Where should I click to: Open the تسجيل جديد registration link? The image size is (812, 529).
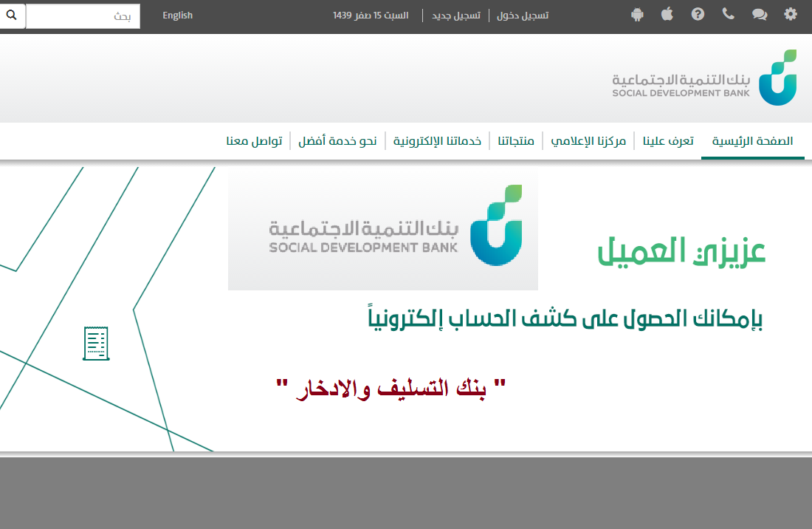pyautogui.click(x=456, y=16)
